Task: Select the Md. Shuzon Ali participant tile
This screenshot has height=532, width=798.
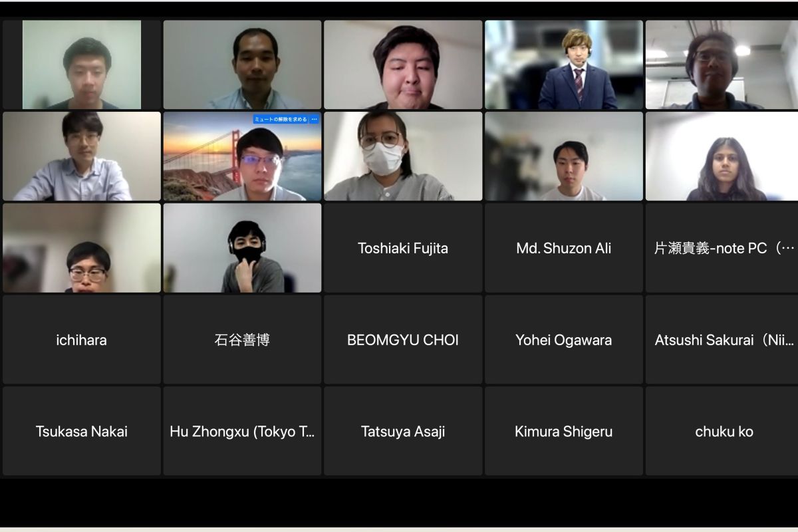Action: point(564,248)
